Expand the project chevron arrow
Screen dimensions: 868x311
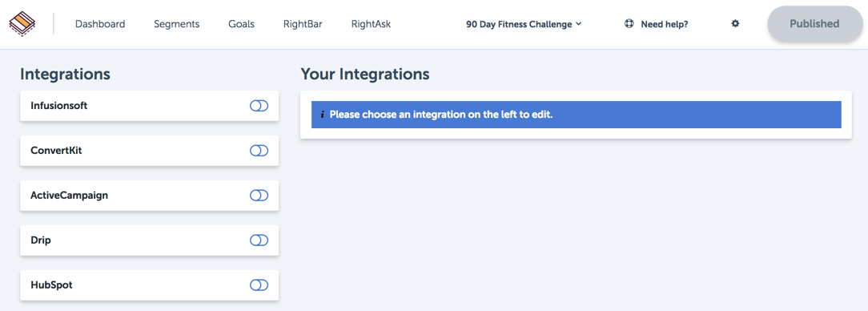pyautogui.click(x=578, y=24)
